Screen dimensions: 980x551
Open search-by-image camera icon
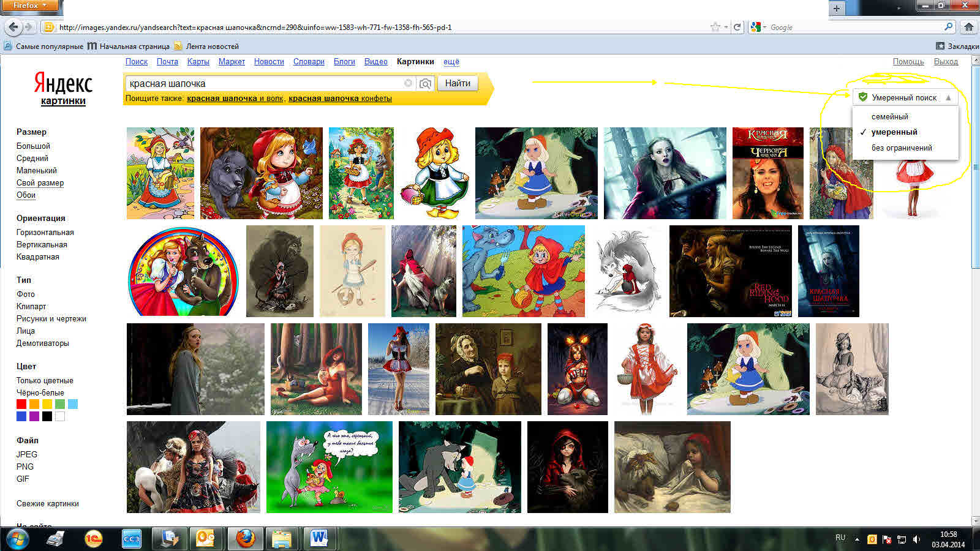pos(425,83)
